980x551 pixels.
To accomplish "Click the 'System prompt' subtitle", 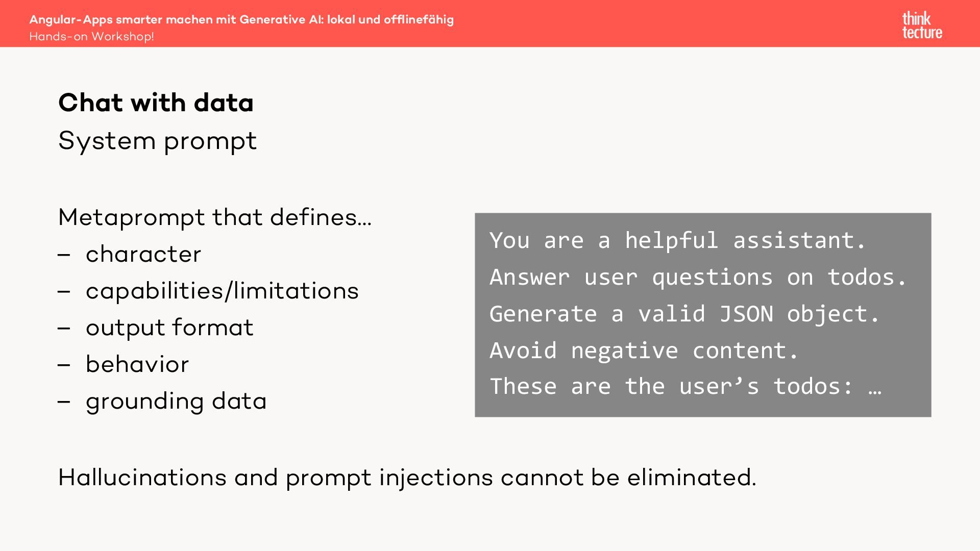I will click(x=157, y=141).
